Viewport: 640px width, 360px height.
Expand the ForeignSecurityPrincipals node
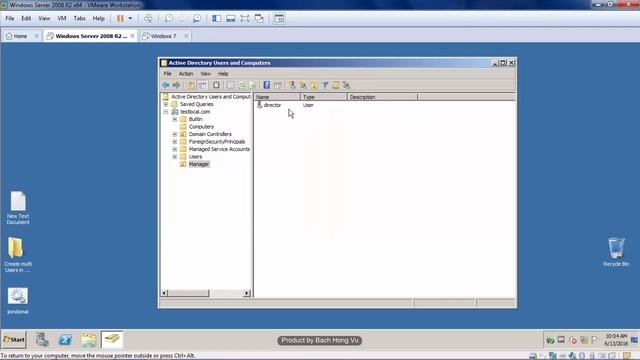(175, 142)
